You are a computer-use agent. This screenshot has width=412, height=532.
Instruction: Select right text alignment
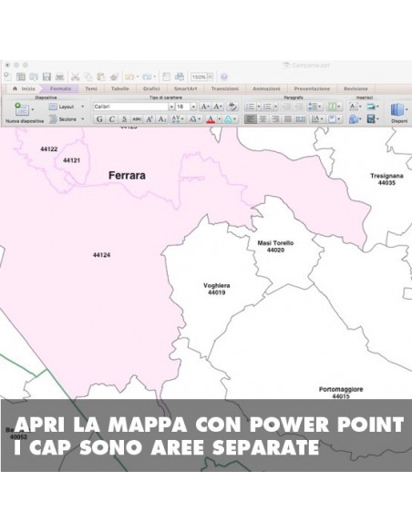pyautogui.click(x=275, y=118)
